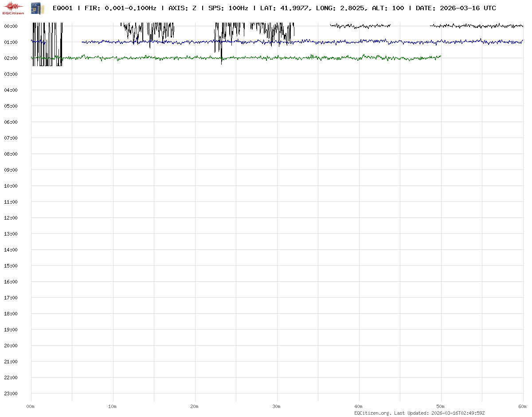Select the 02:00 hour row label
The width and height of the screenshot is (532, 417).
11,58
